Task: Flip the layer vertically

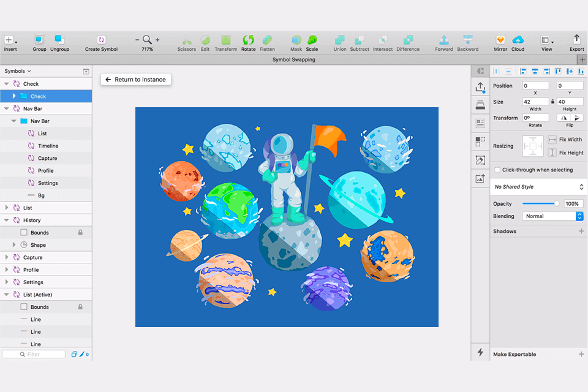Action: (x=577, y=118)
